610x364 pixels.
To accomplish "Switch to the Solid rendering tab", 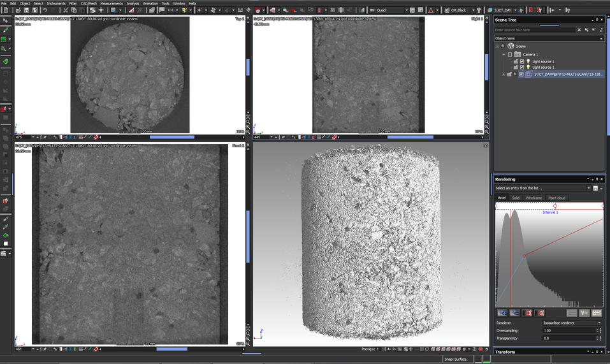I will [516, 198].
